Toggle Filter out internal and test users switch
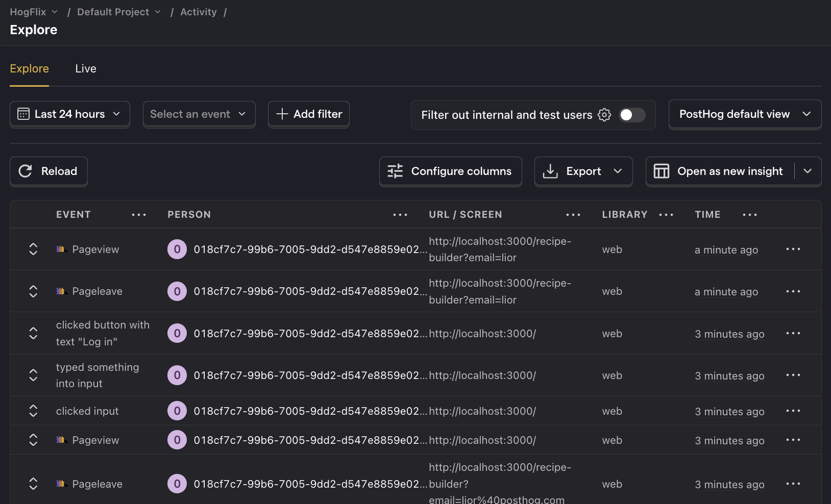This screenshot has height=504, width=831. [632, 115]
